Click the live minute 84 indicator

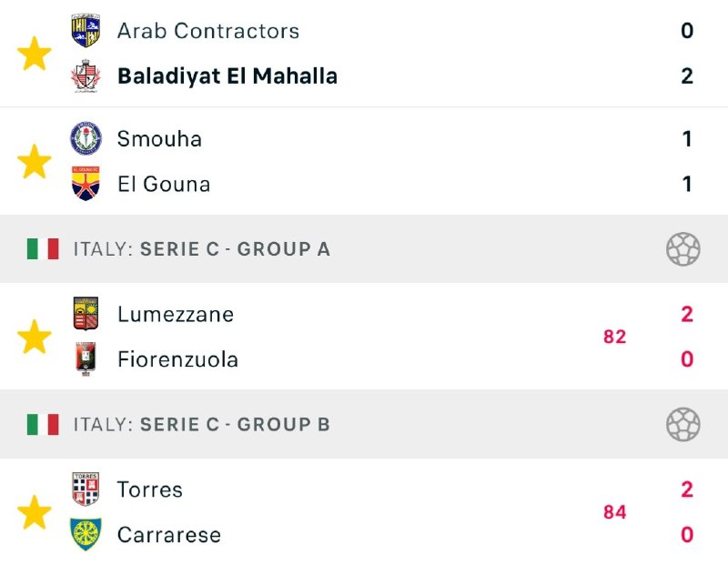click(x=614, y=512)
